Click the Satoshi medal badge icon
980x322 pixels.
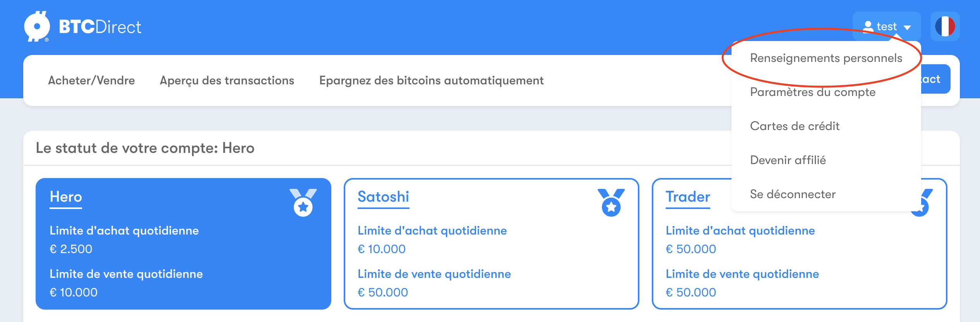coord(611,202)
